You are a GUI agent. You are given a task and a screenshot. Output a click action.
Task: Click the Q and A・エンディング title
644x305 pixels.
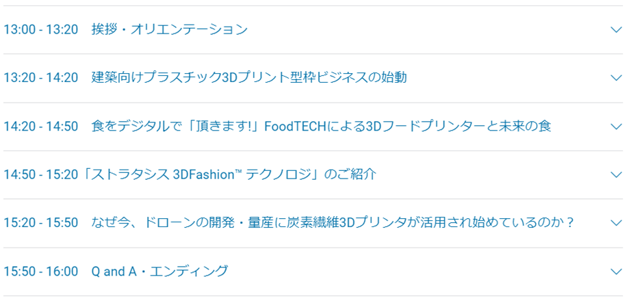coord(159,271)
